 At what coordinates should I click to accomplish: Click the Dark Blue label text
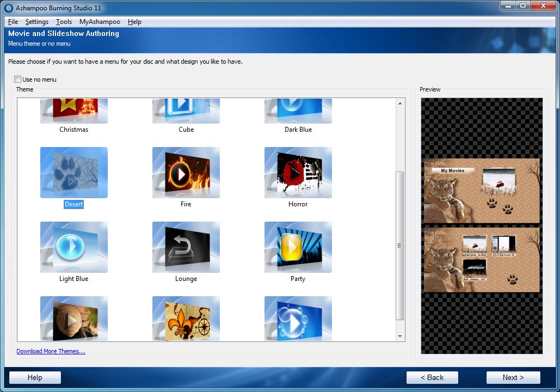tap(298, 130)
